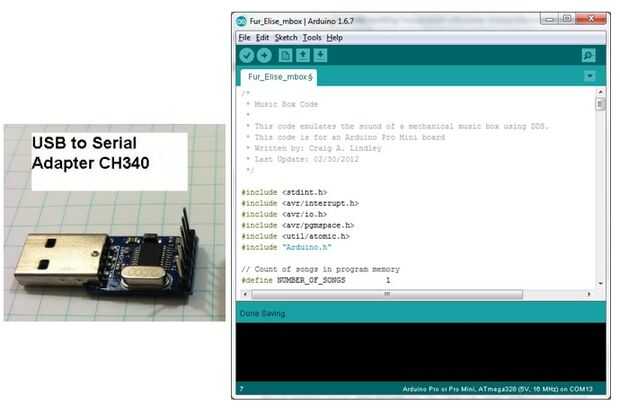Click the horizontal scrollbar right arrow

(x=589, y=294)
